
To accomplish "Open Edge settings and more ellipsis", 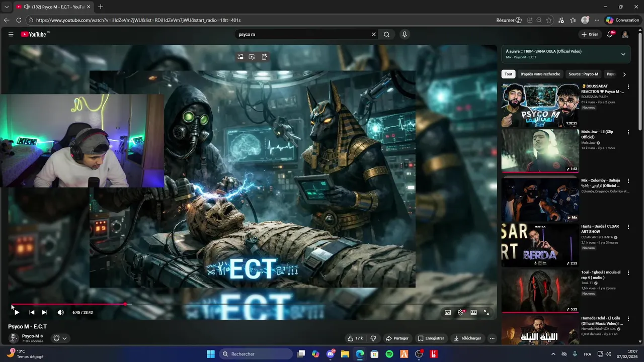I will [597, 20].
